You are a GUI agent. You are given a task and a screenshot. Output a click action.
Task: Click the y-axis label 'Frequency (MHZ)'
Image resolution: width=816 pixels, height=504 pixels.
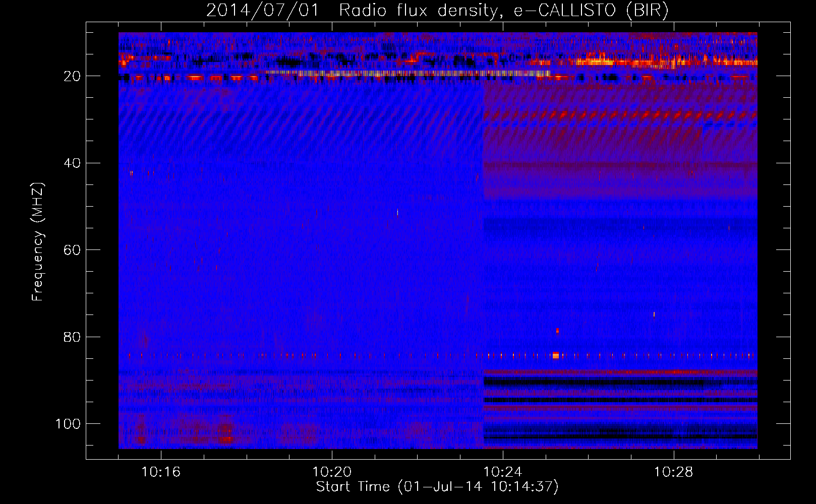tap(38, 241)
